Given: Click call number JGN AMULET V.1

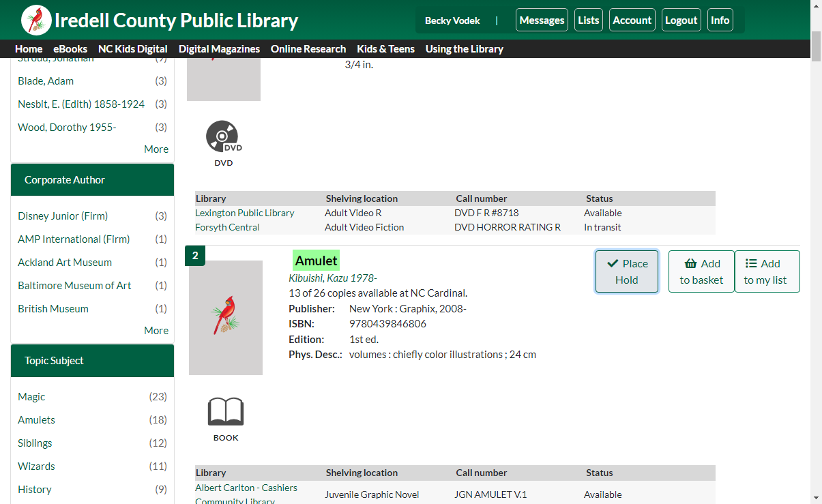Looking at the screenshot, I should [490, 494].
